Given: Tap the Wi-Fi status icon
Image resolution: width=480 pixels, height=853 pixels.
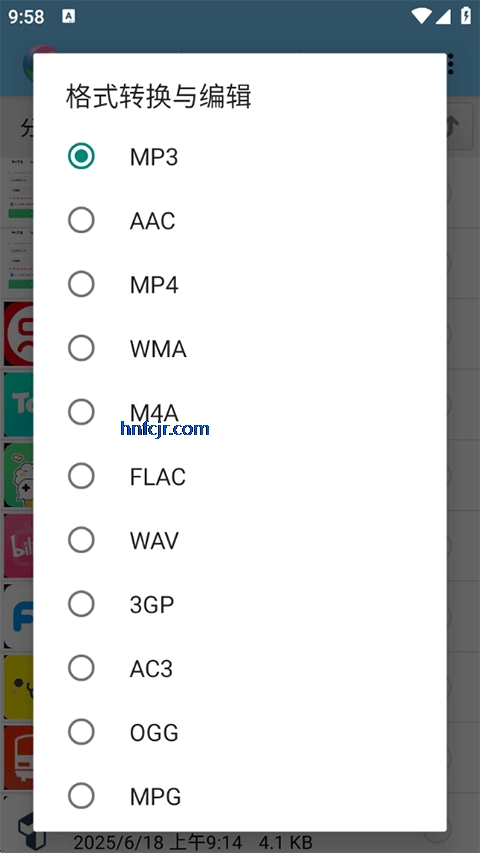Looking at the screenshot, I should (x=421, y=16).
